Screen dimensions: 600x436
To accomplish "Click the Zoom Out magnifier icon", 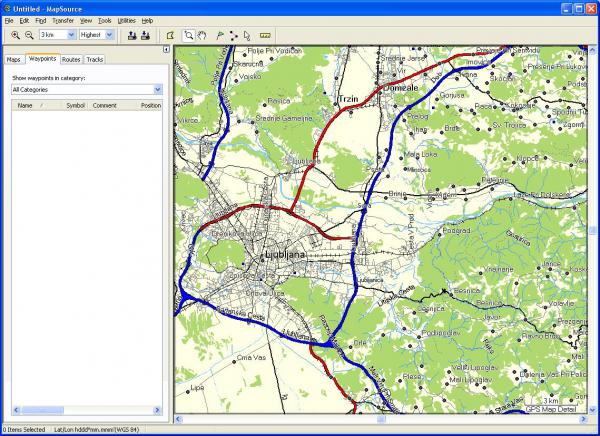I will pyautogui.click(x=29, y=35).
